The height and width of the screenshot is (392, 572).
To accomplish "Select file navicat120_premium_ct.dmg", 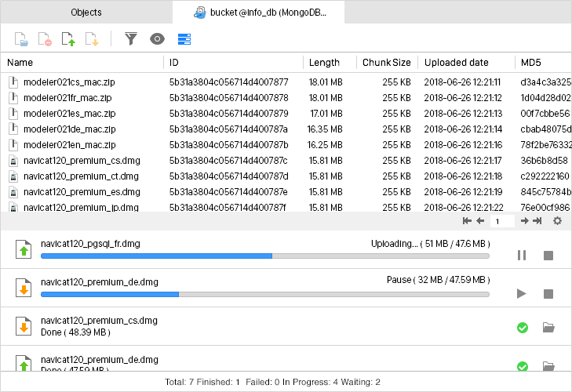I will pyautogui.click(x=81, y=176).
